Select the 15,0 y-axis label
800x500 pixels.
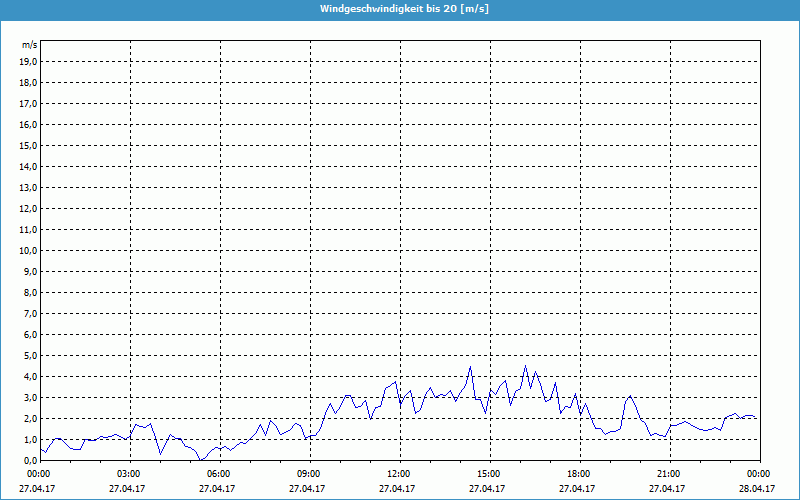29,145
